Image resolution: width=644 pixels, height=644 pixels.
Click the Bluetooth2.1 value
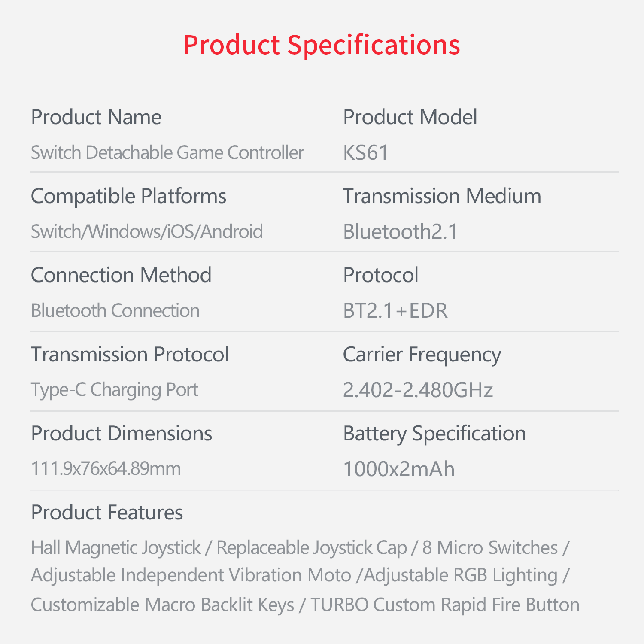click(401, 232)
